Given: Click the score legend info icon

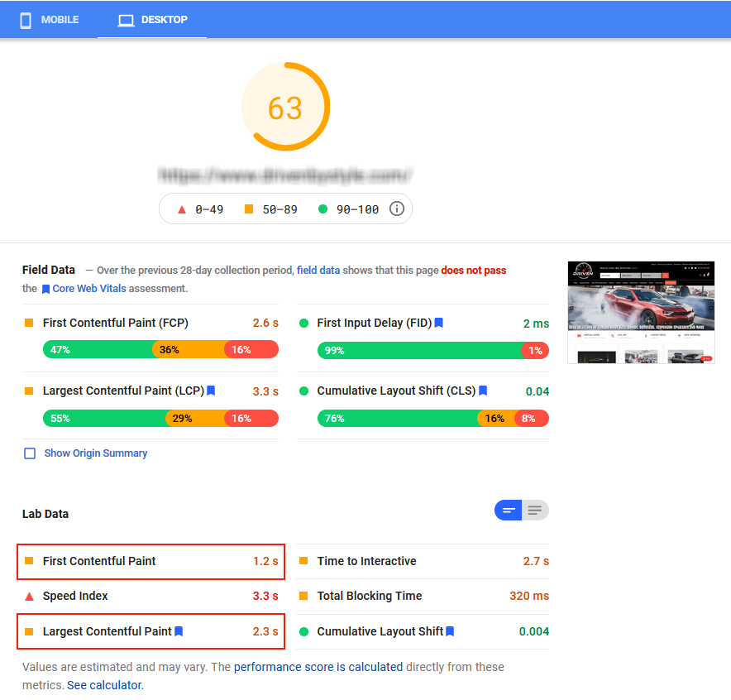Looking at the screenshot, I should point(396,209).
